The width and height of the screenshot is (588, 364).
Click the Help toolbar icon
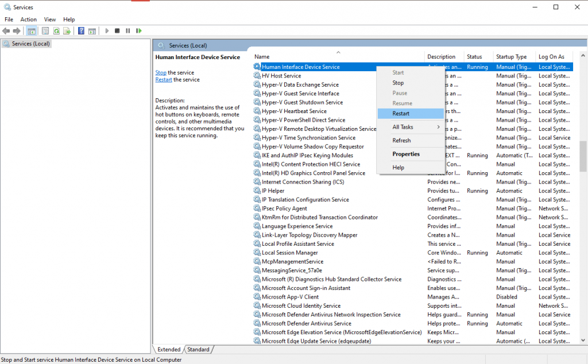click(x=80, y=30)
